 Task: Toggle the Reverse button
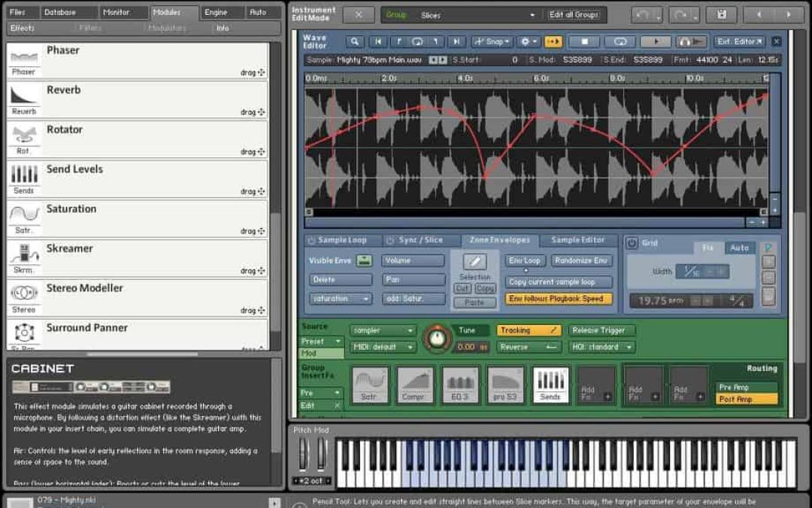529,347
